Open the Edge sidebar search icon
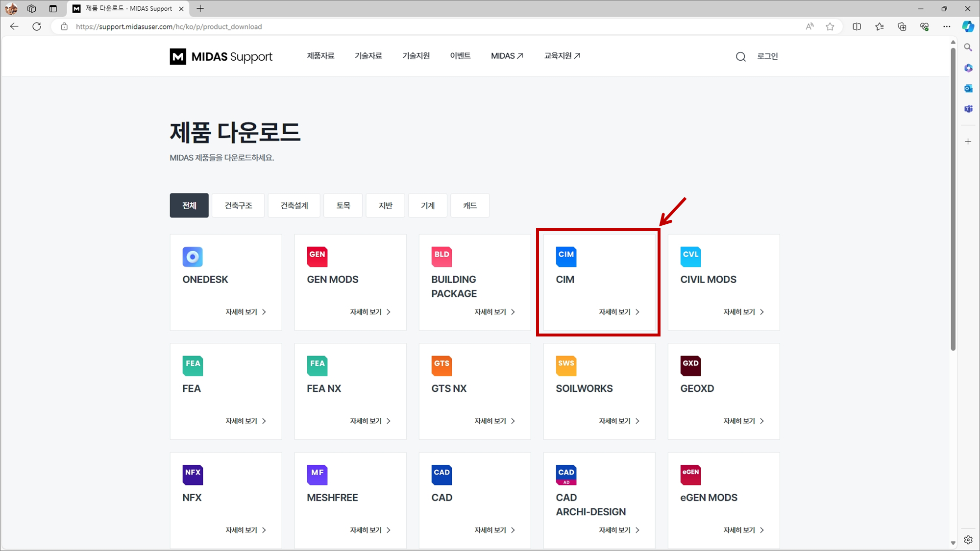Image resolution: width=980 pixels, height=551 pixels. [968, 48]
